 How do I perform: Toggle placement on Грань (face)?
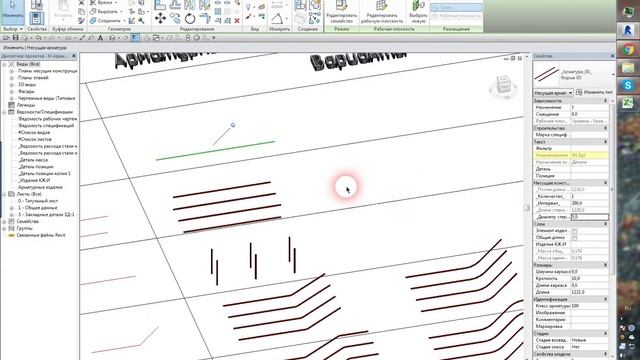click(x=456, y=7)
